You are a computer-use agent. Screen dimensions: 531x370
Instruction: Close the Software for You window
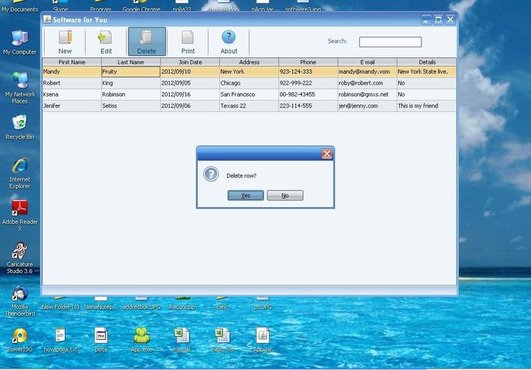click(450, 20)
